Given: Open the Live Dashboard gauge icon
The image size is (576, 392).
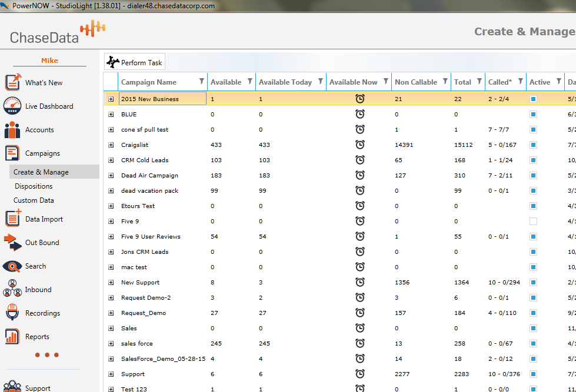Looking at the screenshot, I should click(x=13, y=106).
